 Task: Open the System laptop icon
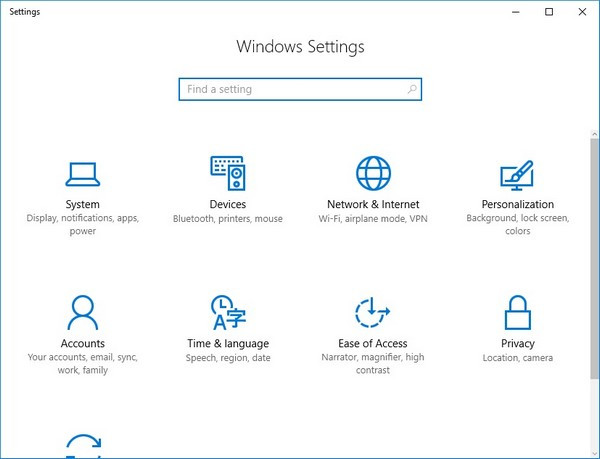click(83, 174)
